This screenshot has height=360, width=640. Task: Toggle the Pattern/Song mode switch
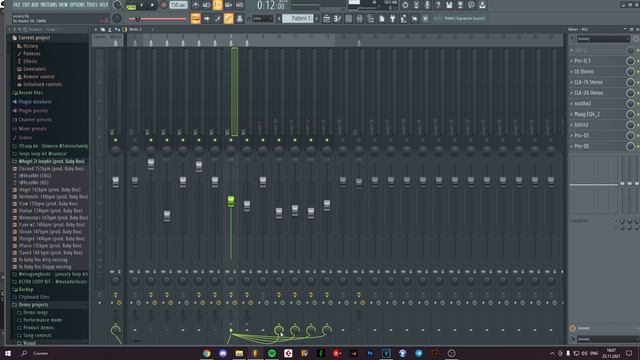[131, 6]
